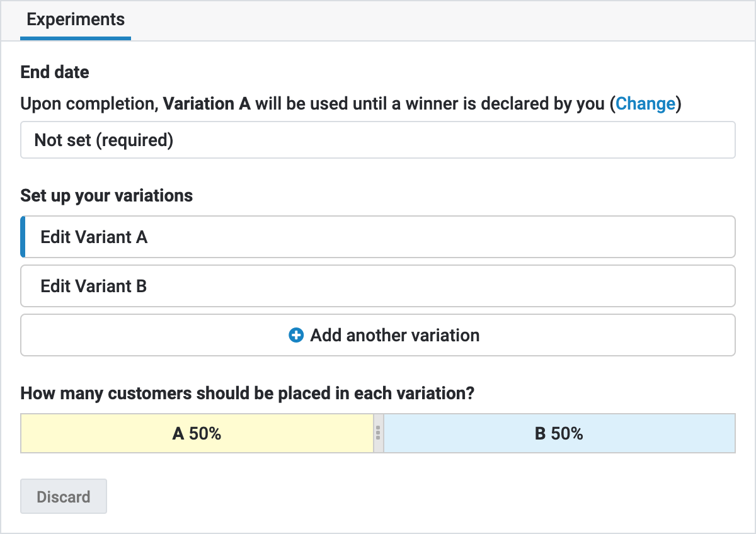Viewport: 756px width, 534px height.
Task: Select the Edit Variant A row
Action: pyautogui.click(x=378, y=237)
